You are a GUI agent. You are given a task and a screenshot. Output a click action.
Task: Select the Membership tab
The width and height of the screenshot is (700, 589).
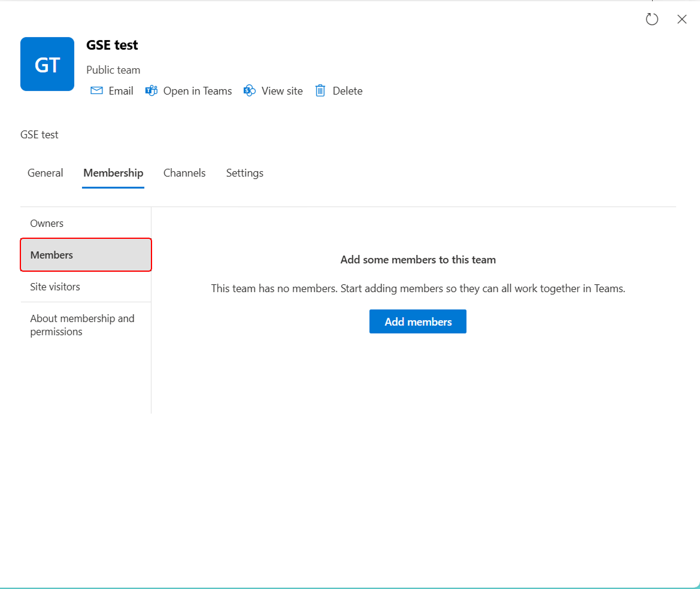(x=113, y=173)
